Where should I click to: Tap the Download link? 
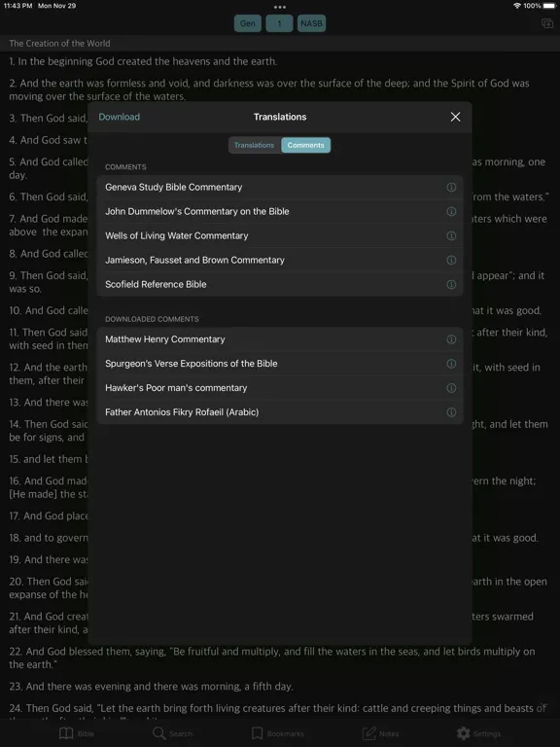tap(119, 117)
